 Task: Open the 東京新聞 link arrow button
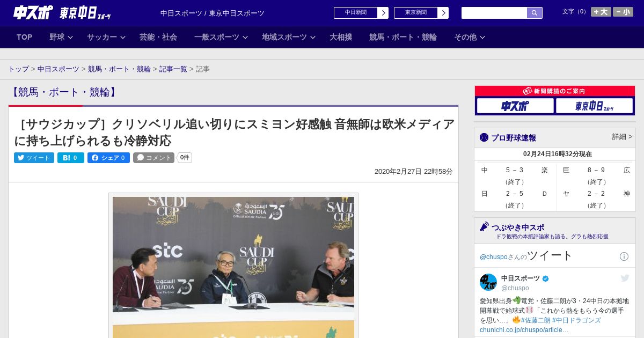pyautogui.click(x=443, y=13)
